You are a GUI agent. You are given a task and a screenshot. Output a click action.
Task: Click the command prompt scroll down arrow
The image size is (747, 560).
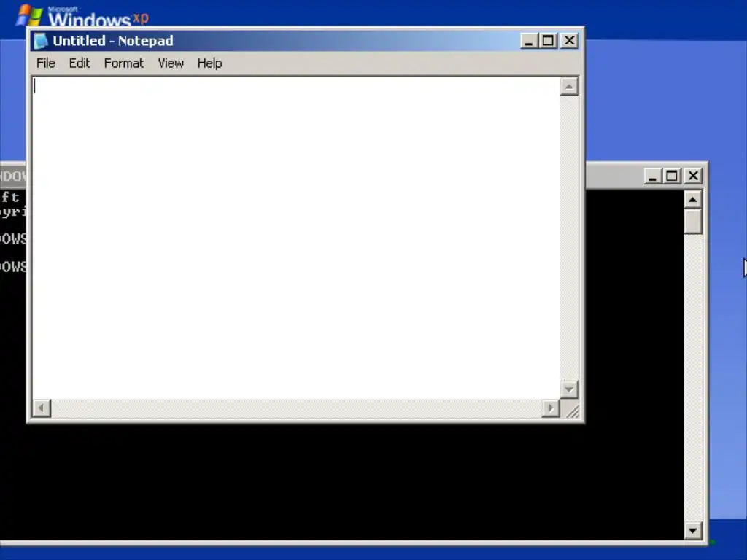tap(693, 531)
